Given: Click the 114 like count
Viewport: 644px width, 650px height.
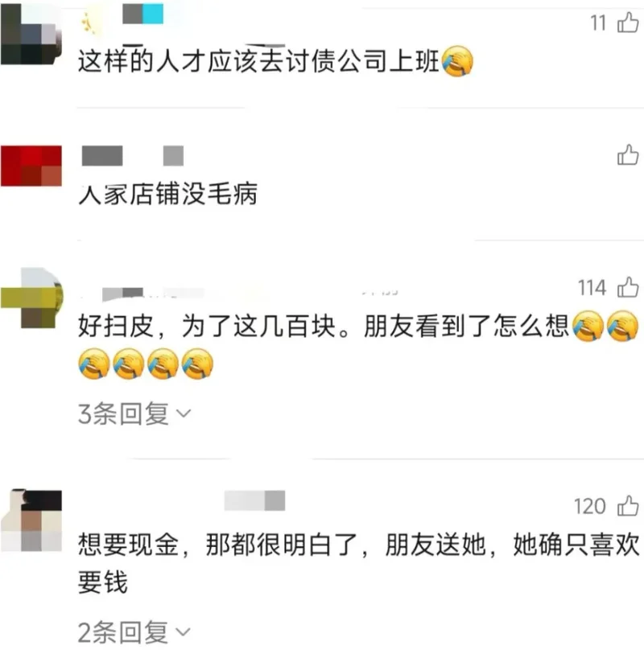Looking at the screenshot, I should tap(592, 288).
